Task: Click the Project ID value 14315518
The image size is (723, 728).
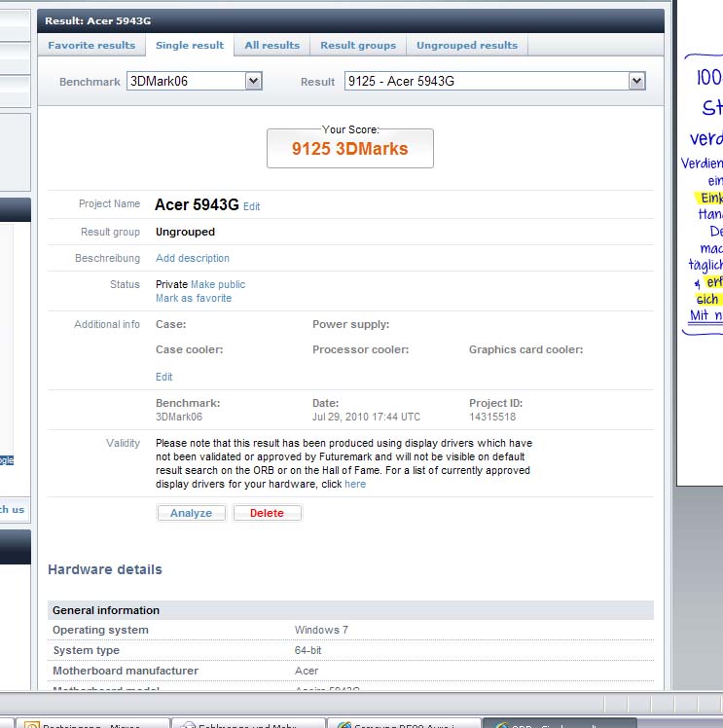Action: (x=492, y=417)
